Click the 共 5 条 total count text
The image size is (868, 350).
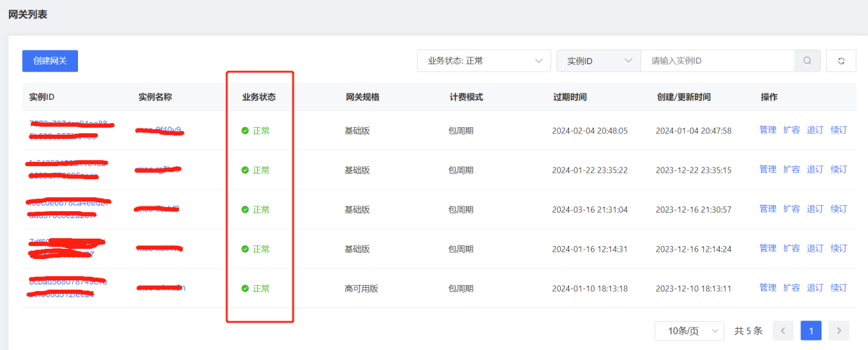(x=748, y=331)
